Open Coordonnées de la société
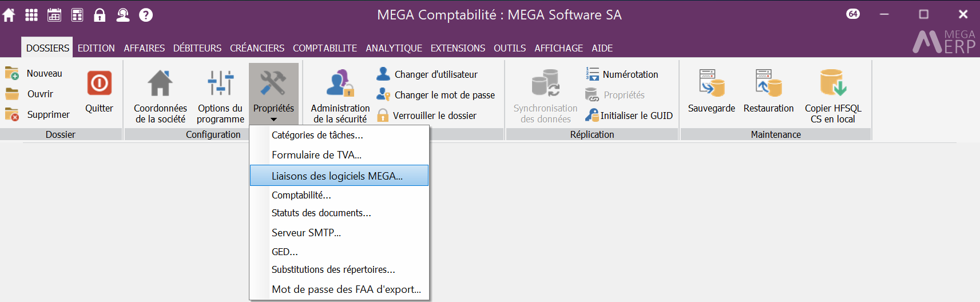Screen dimensions: 980x302 pos(160,96)
